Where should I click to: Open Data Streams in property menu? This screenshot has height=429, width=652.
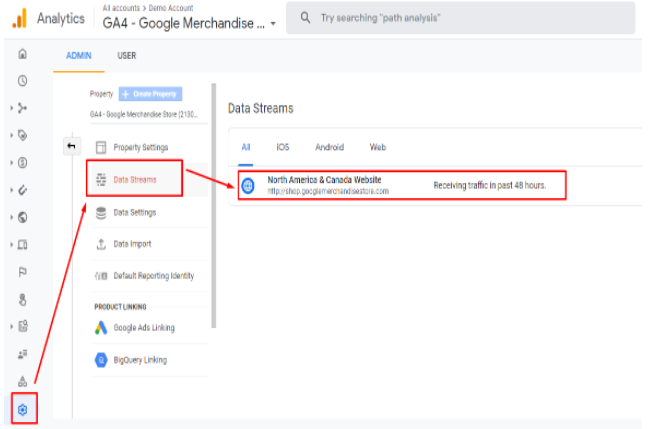point(134,180)
